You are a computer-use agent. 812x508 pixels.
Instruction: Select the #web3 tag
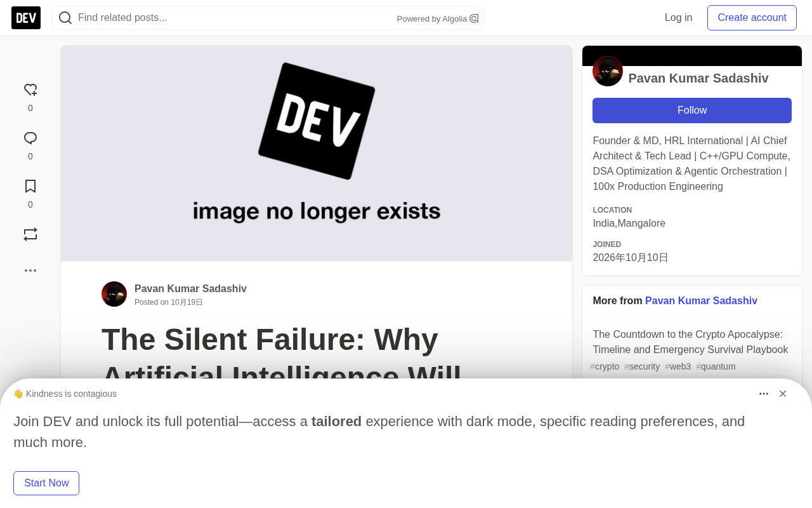click(678, 366)
